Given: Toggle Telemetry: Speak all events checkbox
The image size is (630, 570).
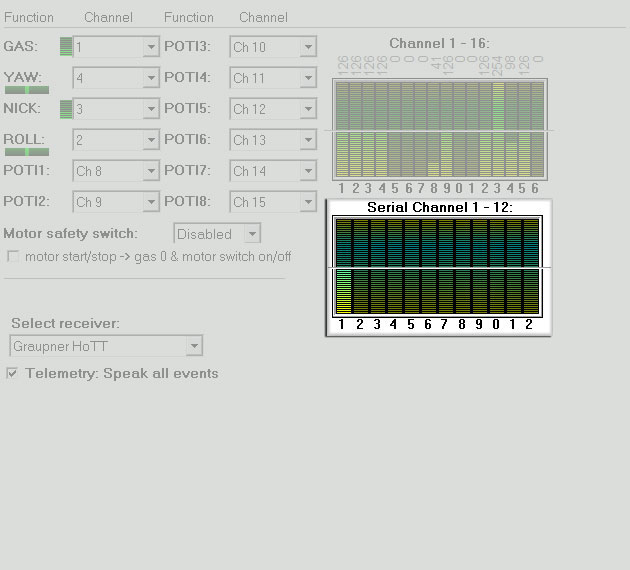Looking at the screenshot, I should point(12,373).
